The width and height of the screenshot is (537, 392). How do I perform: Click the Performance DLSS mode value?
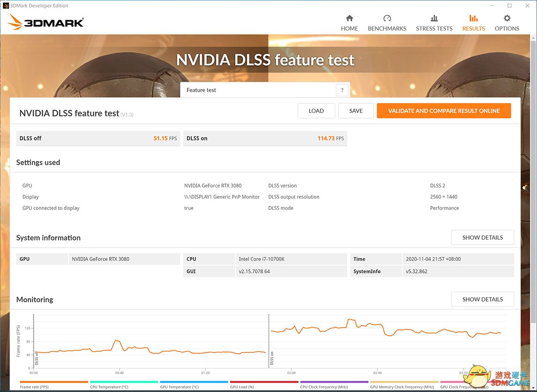pyautogui.click(x=444, y=208)
